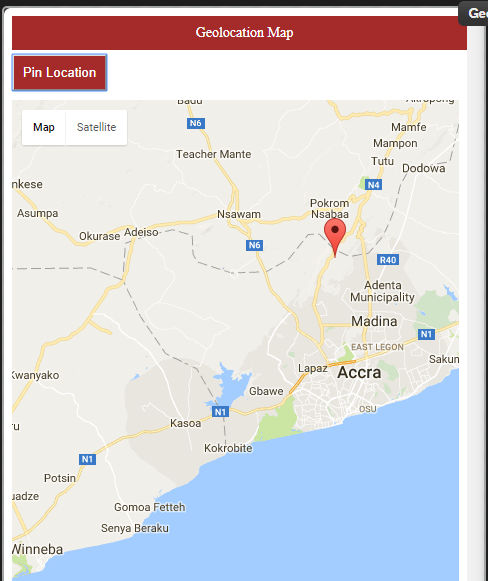This screenshot has height=581, width=488.
Task: Click the Kokrobite coastal label
Action: click(228, 448)
